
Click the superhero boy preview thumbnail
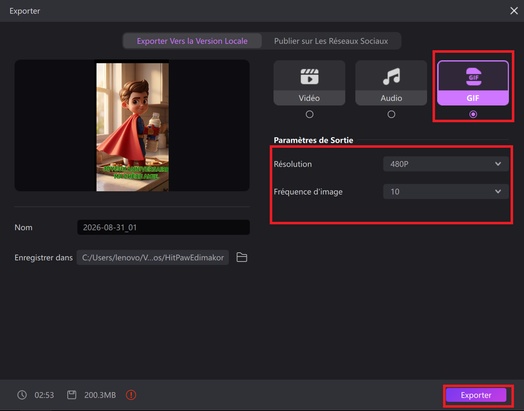tap(132, 127)
